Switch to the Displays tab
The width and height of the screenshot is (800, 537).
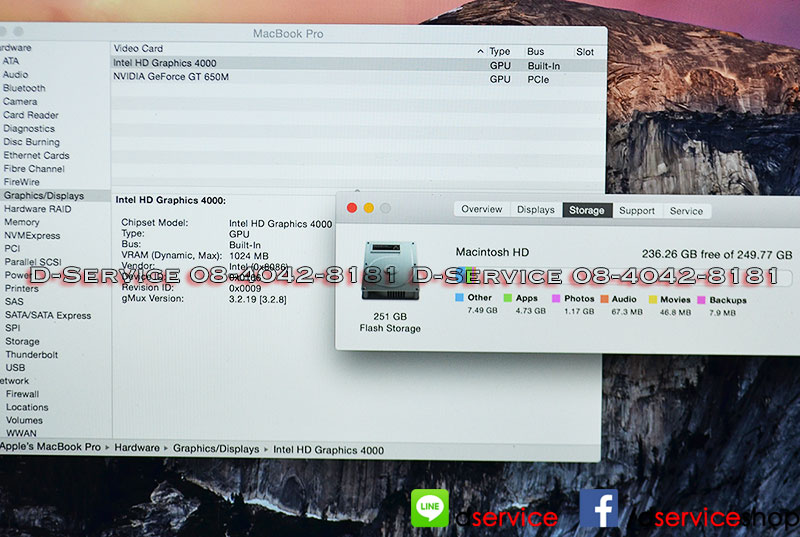[x=535, y=210]
